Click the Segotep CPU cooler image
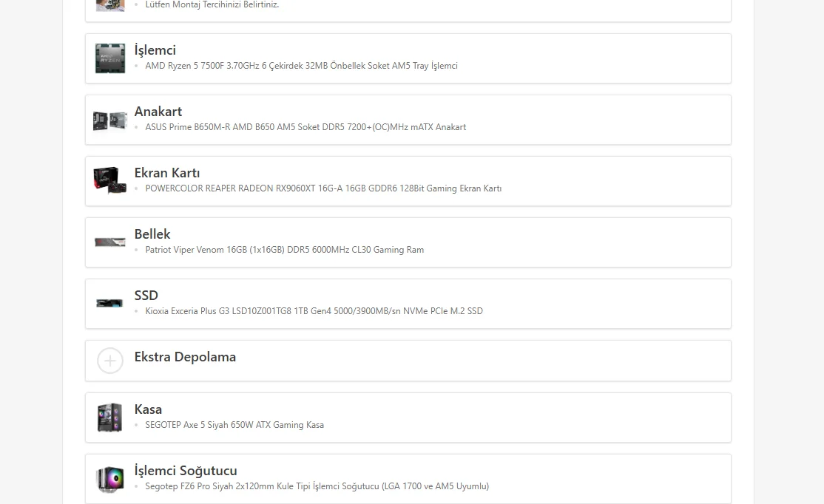824x504 pixels. 109,479
